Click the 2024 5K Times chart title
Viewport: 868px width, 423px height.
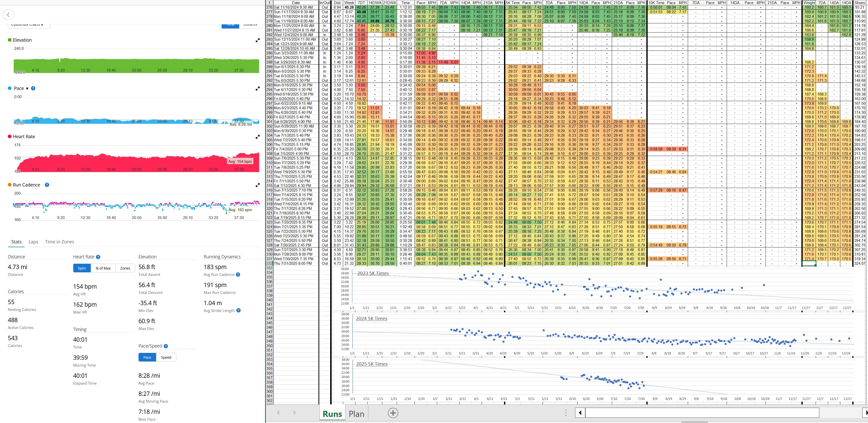pyautogui.click(x=372, y=319)
